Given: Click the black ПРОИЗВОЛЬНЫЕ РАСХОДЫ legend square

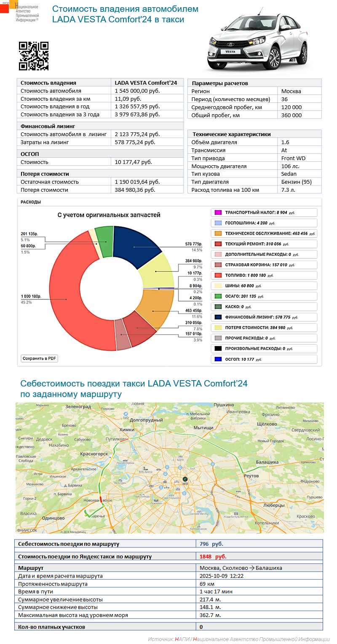Looking at the screenshot, I should [217, 349].
